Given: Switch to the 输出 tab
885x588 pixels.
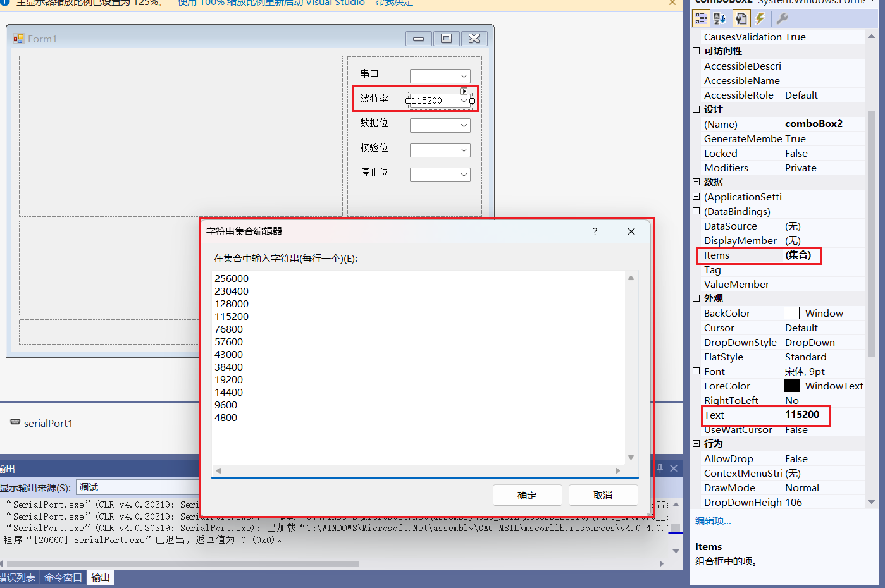Looking at the screenshot, I should (x=101, y=577).
